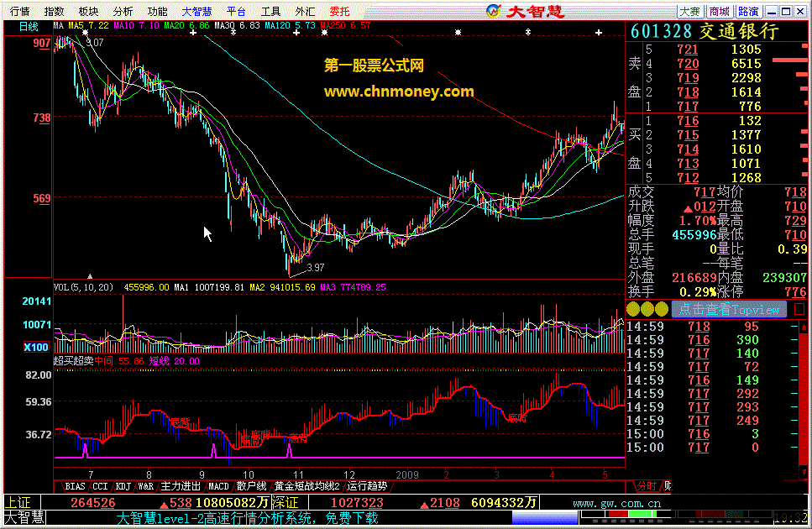Screen dimensions: 812x529
Task: Open the 委托 menu
Action: coord(339,11)
